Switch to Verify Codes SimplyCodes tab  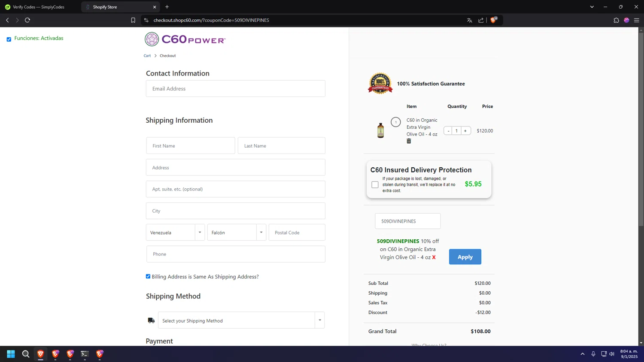39,7
